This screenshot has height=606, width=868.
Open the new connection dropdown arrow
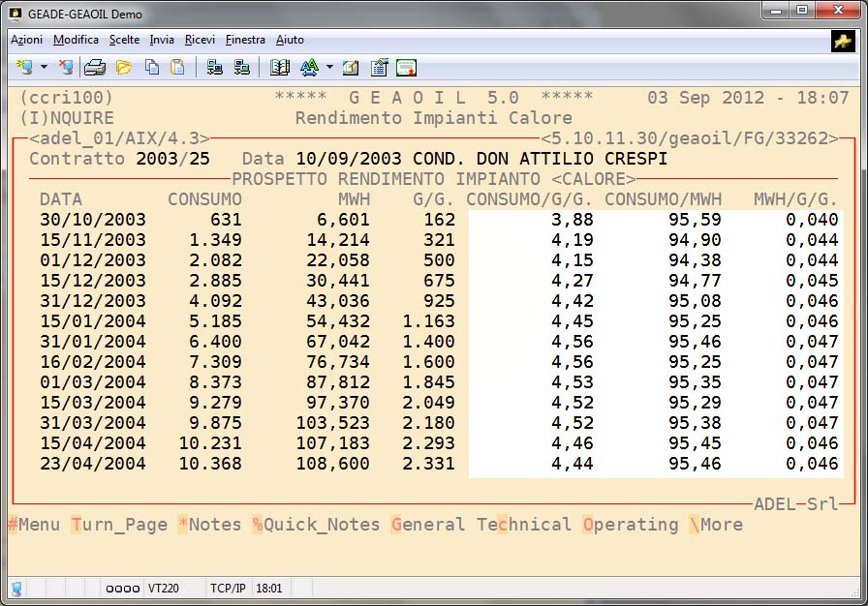[x=44, y=68]
